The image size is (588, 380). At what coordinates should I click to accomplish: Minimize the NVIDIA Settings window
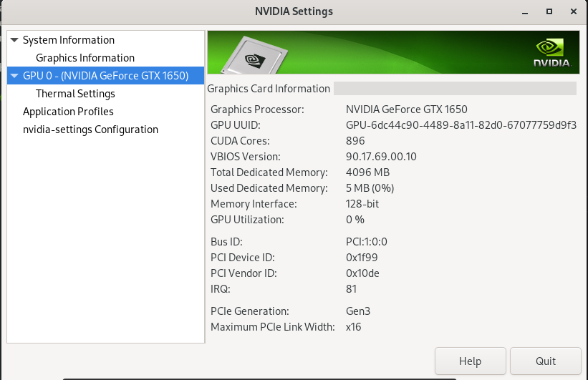pyautogui.click(x=525, y=12)
